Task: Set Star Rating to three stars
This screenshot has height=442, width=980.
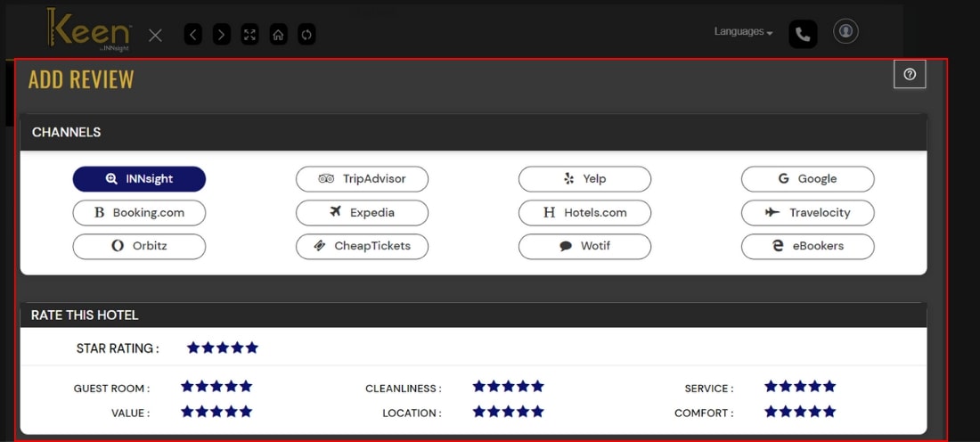Action: 223,348
